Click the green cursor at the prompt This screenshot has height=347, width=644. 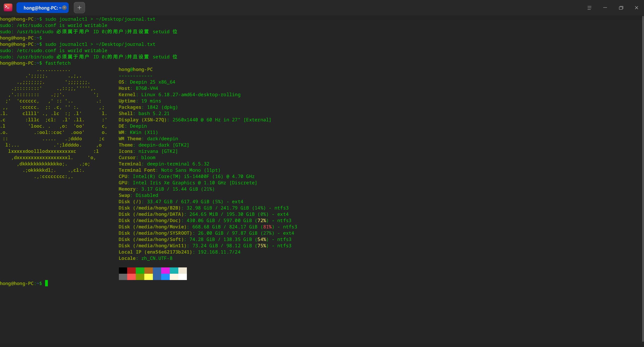46,283
